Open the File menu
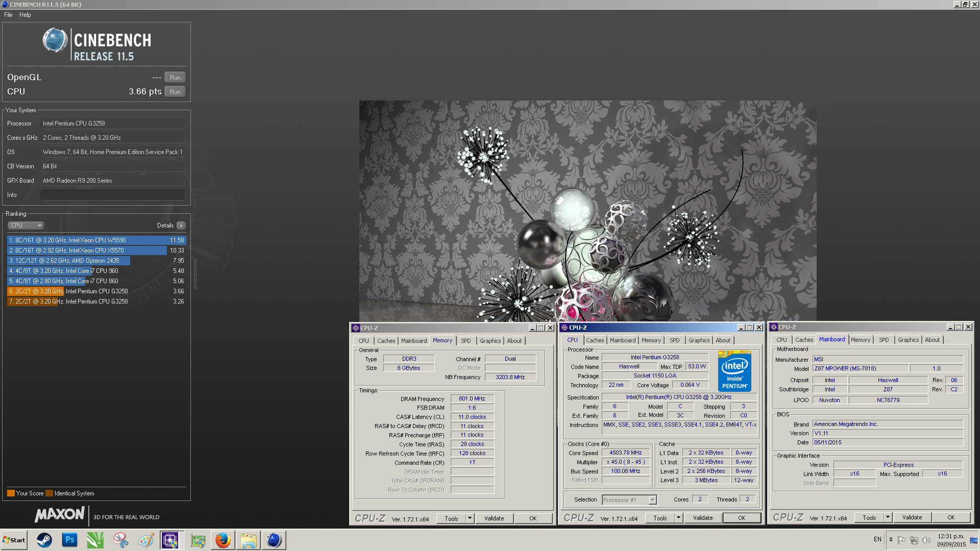 [x=8, y=15]
